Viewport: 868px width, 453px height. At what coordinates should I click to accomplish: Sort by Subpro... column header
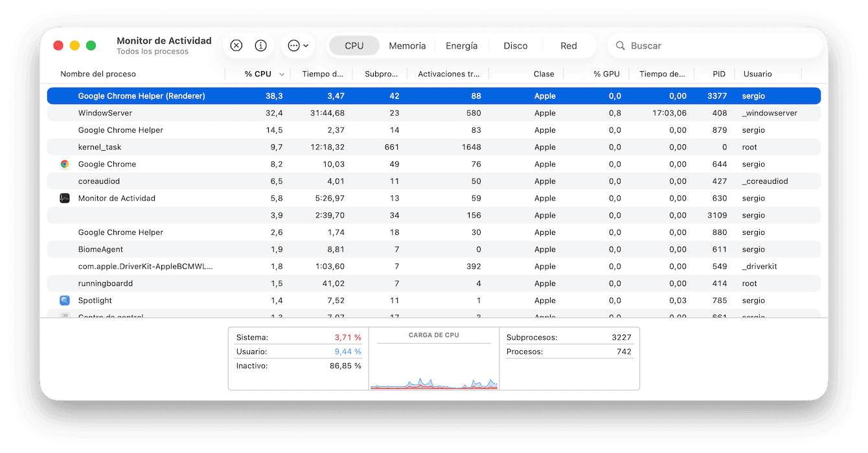pos(381,74)
